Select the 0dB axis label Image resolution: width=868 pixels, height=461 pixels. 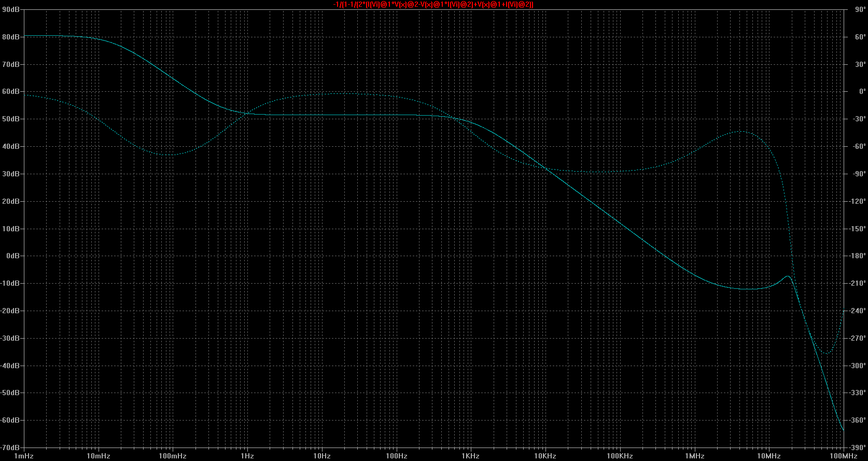coord(12,256)
